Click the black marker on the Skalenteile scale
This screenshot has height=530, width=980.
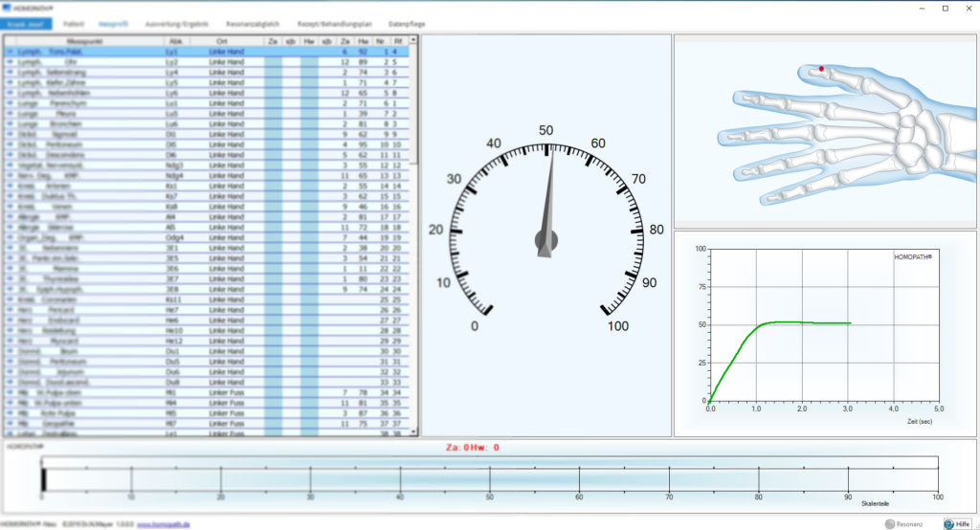click(x=43, y=478)
